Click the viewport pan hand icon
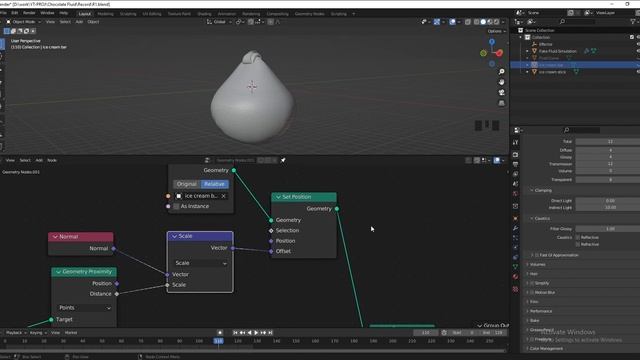Screen dimensions: 640x360 click(x=502, y=82)
